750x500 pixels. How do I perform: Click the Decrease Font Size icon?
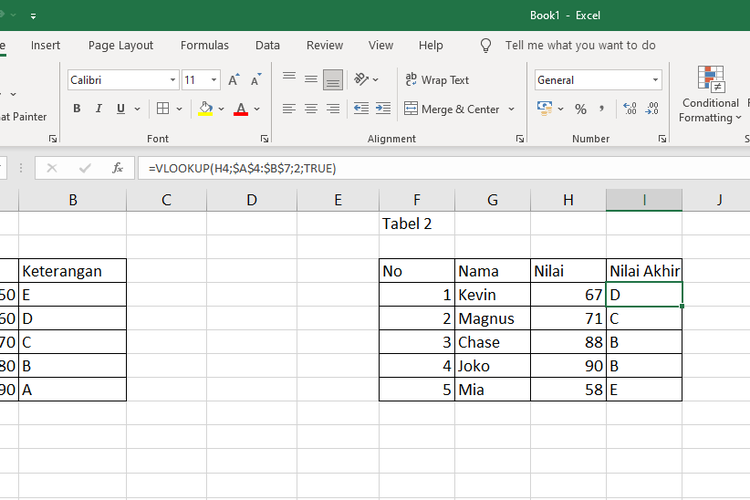click(x=256, y=80)
